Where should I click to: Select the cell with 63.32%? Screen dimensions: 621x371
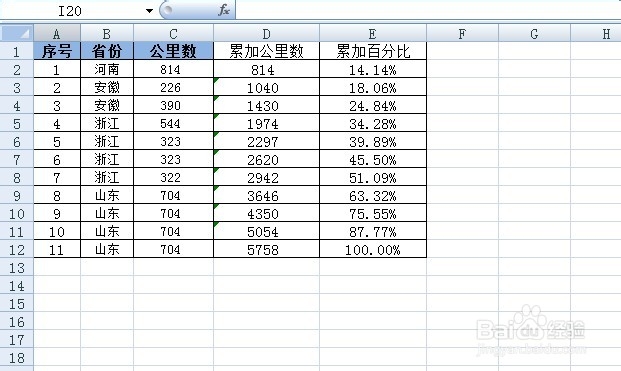[x=373, y=196]
